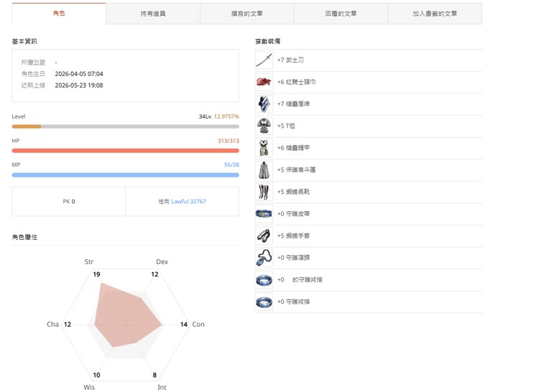This screenshot has width=539, height=392.
Task: Click the ring icon beside 的守護戒指
Action: 264,280
